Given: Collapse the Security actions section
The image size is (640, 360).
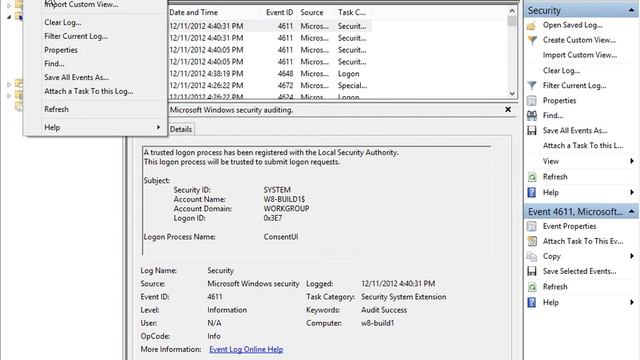Looking at the screenshot, I should click(631, 10).
